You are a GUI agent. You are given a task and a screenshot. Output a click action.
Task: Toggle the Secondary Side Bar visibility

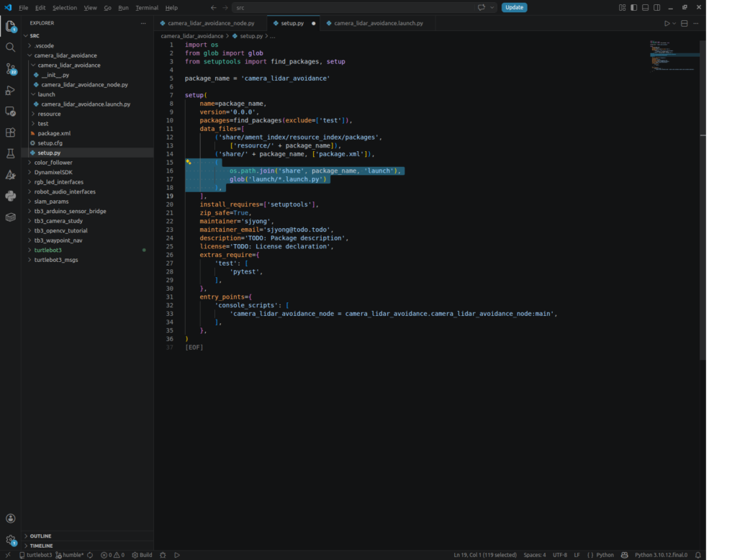657,7
